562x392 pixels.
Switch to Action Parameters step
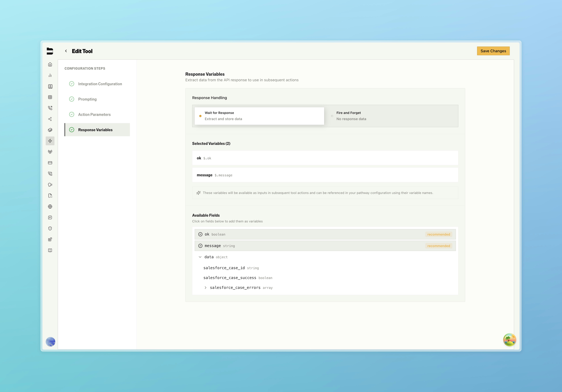(x=94, y=114)
